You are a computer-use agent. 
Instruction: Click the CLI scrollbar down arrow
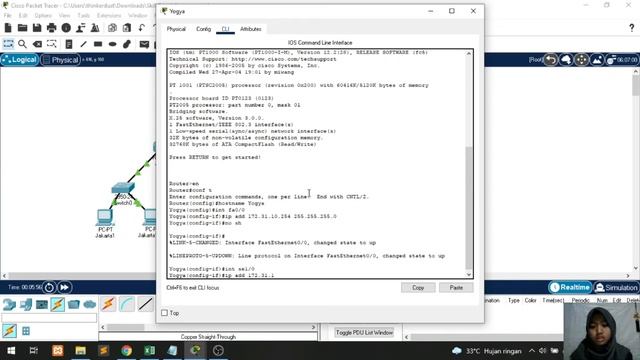coord(469,275)
